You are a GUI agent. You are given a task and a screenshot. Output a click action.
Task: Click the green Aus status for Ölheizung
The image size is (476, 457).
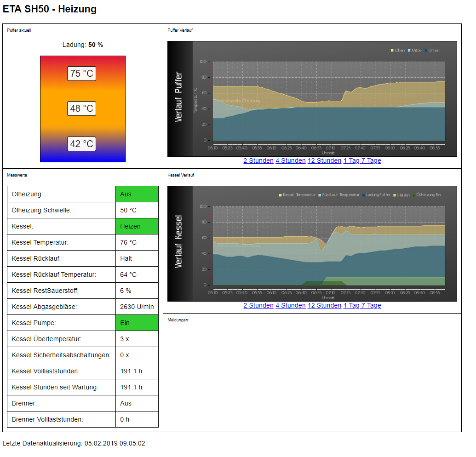click(137, 194)
